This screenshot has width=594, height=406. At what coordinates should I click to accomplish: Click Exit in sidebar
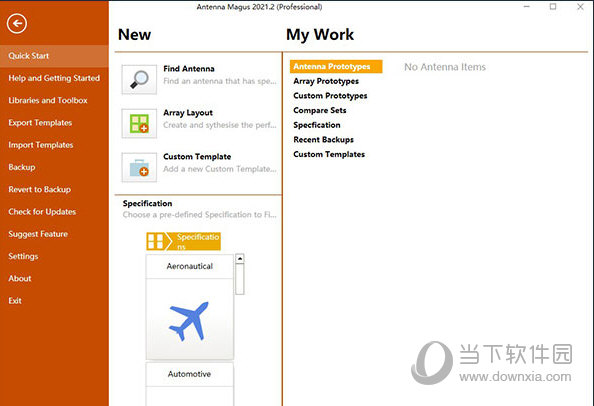[x=54, y=301]
